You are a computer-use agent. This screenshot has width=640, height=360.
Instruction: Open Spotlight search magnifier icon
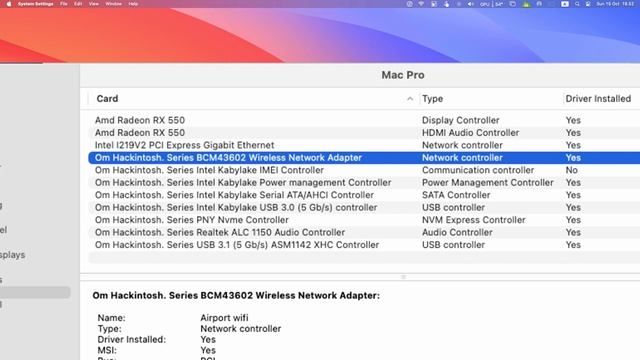pyautogui.click(x=577, y=4)
